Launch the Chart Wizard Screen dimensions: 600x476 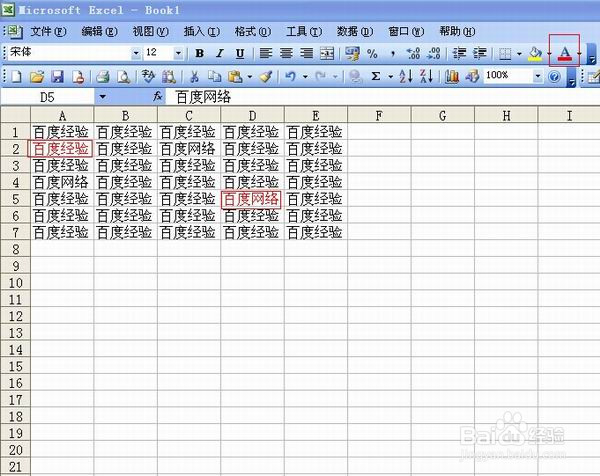click(x=452, y=77)
